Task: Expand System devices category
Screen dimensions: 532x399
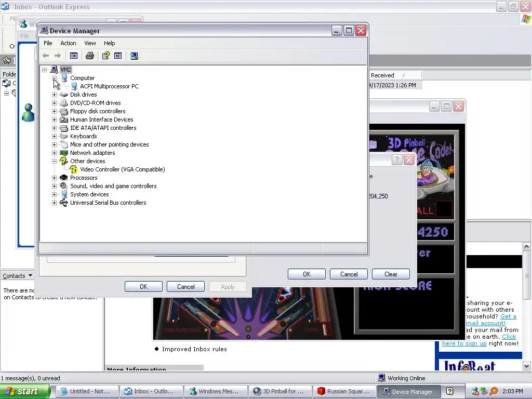Action: (54, 194)
